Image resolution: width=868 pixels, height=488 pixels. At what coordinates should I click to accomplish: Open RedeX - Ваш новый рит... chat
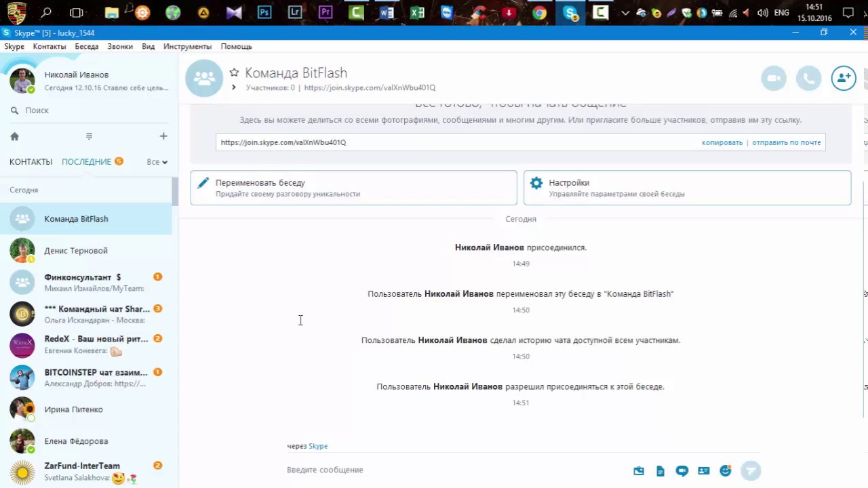[86, 344]
